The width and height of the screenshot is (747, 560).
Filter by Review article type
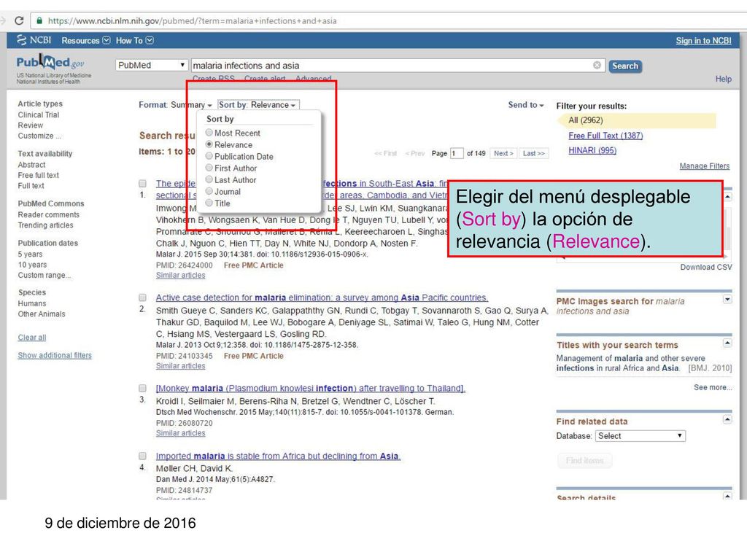pos(31,125)
